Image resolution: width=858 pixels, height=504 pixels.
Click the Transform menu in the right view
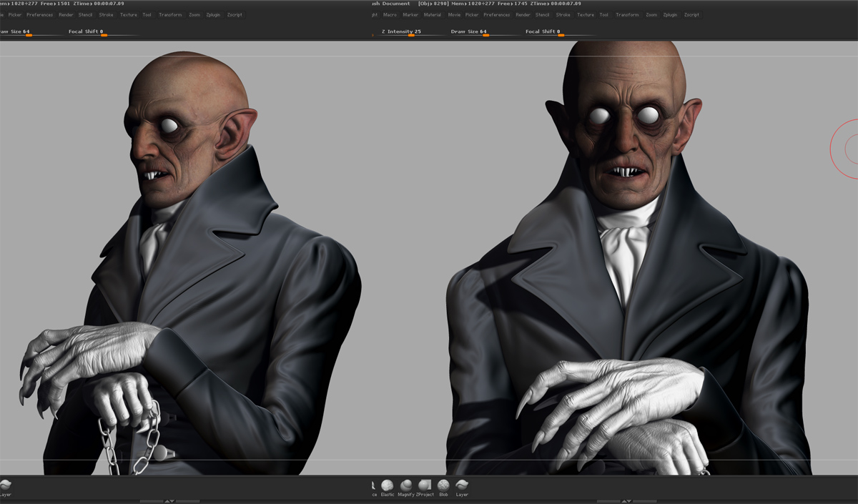[628, 14]
